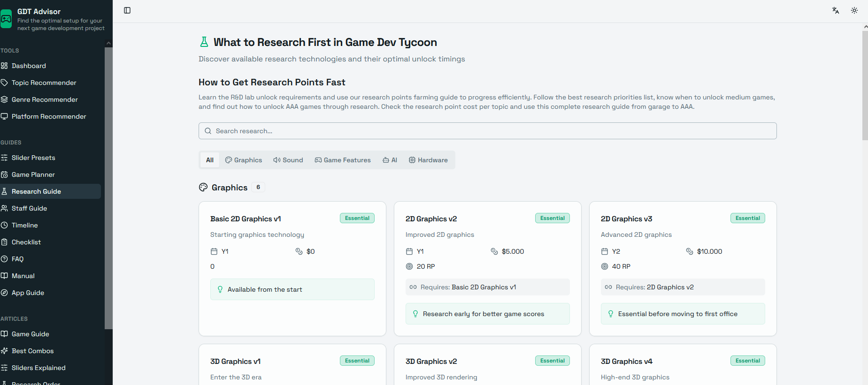
Task: Toggle light/dark theme sun icon
Action: click(854, 10)
